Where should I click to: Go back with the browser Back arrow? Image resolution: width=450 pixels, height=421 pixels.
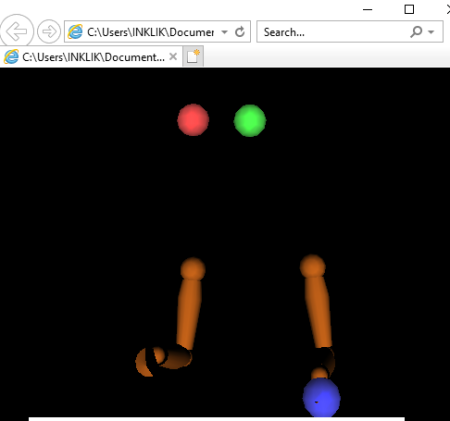pos(17,31)
